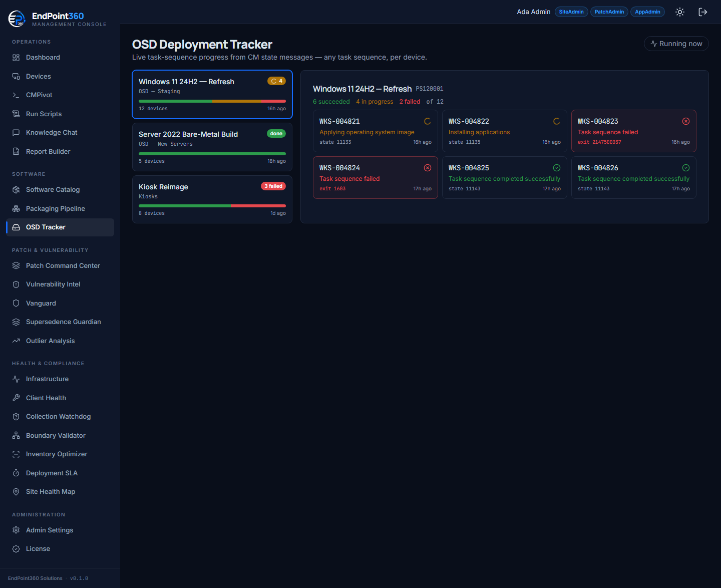Click the sign out arrow icon

(703, 12)
